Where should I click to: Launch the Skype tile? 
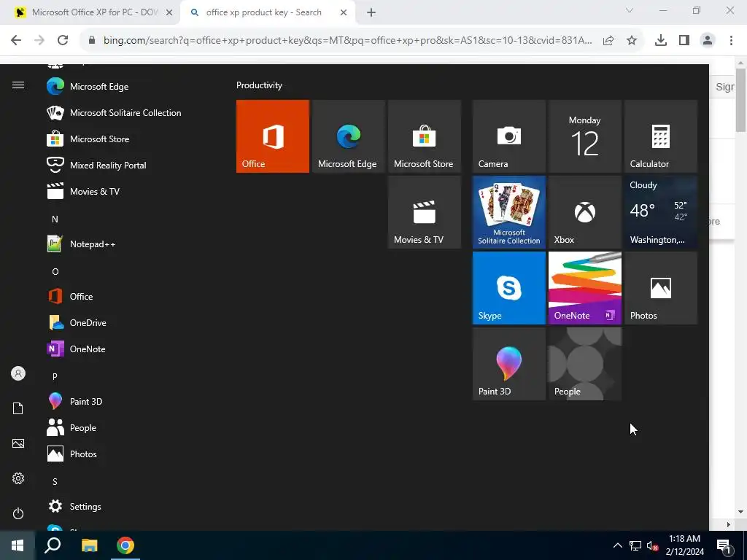508,288
